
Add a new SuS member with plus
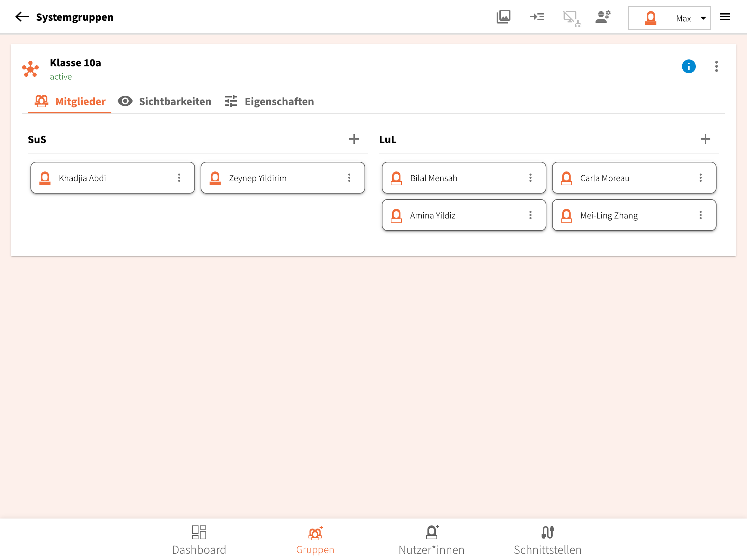coord(354,139)
